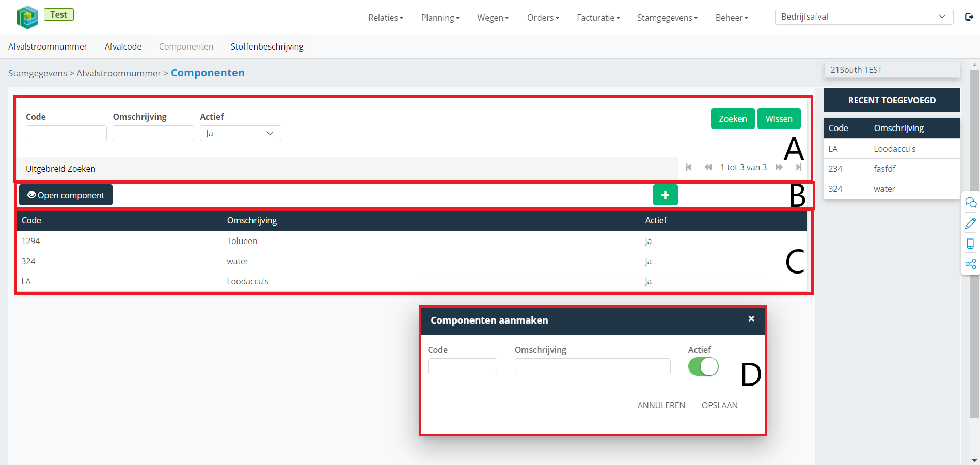This screenshot has width=980, height=465.
Task: Open recent item 324 water
Action: [x=892, y=189]
